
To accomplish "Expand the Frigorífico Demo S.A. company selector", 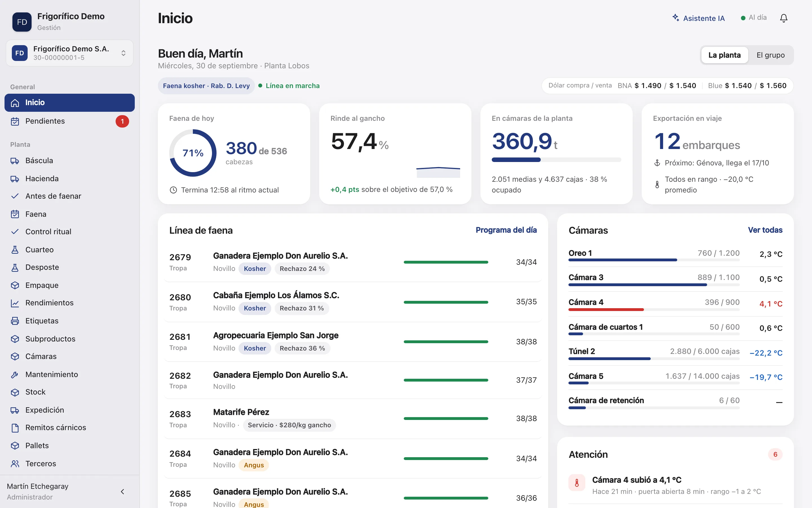I will pos(69,53).
